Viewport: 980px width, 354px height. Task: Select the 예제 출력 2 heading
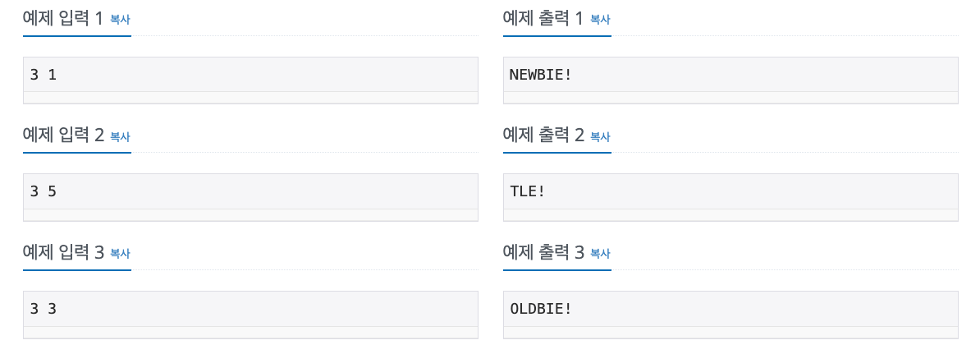(x=543, y=135)
